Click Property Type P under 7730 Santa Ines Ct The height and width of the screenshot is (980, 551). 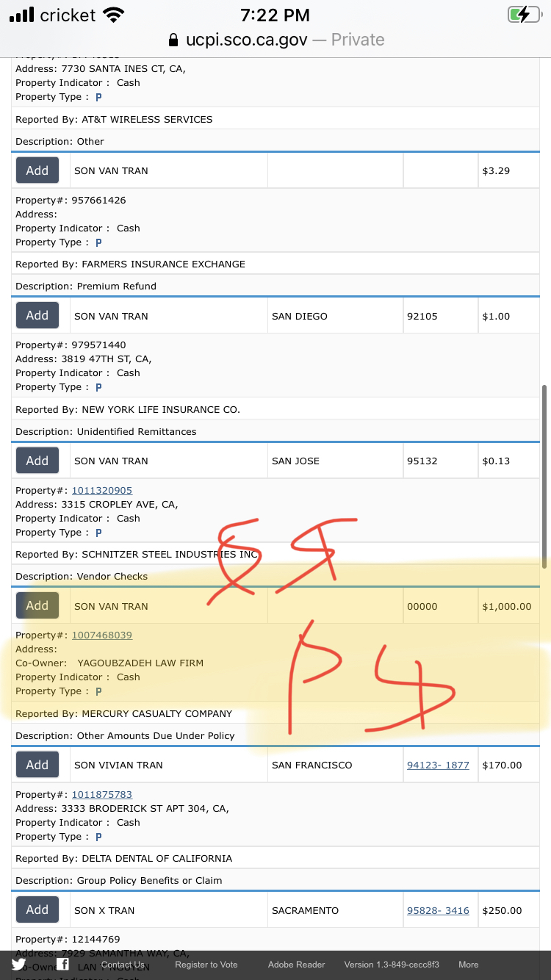(98, 97)
